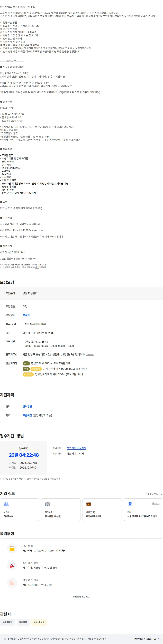163x644 pixels.
Task: Select the 피부관리 tag
Action: (x=23, y=622)
